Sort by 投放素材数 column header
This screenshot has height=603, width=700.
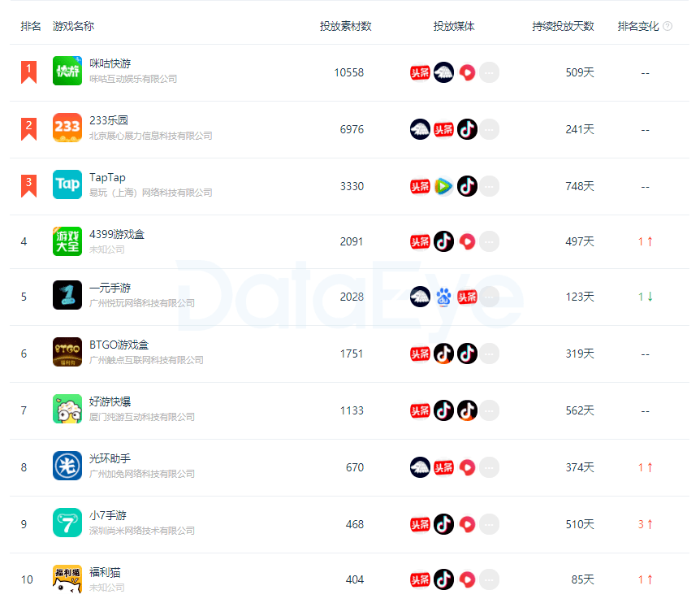click(346, 26)
